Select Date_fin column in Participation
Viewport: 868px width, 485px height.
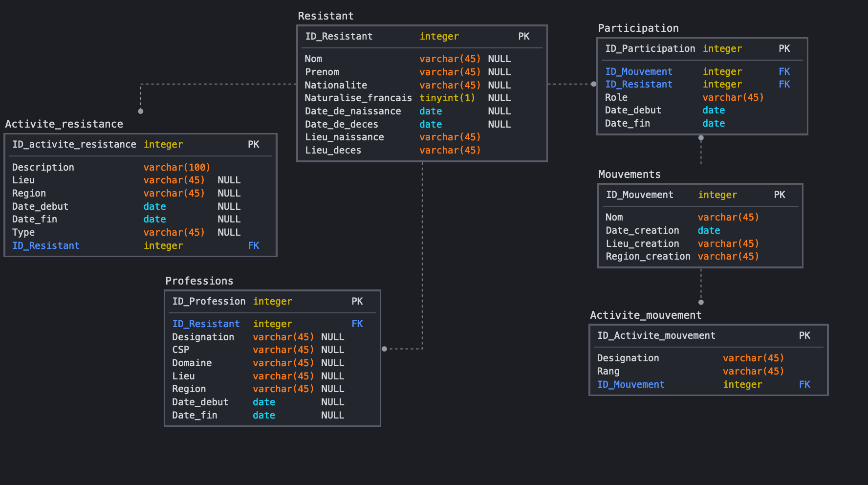point(702,123)
